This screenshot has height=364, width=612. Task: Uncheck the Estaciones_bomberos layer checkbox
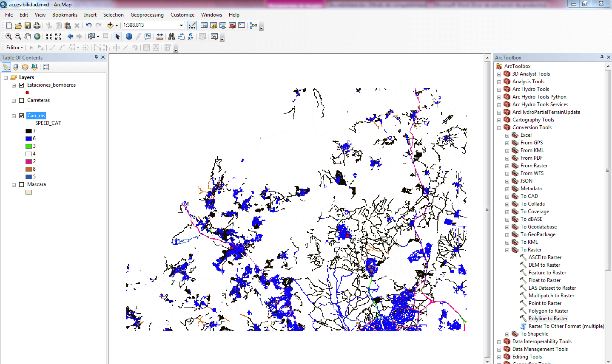click(x=22, y=85)
